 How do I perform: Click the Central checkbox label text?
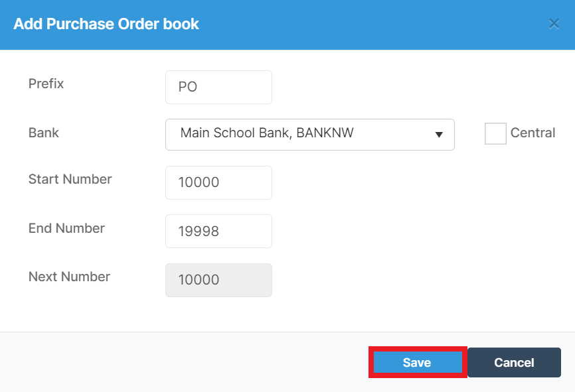click(x=533, y=133)
